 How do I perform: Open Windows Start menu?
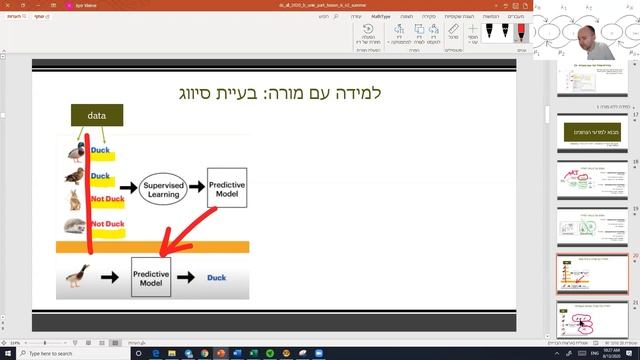[8, 353]
